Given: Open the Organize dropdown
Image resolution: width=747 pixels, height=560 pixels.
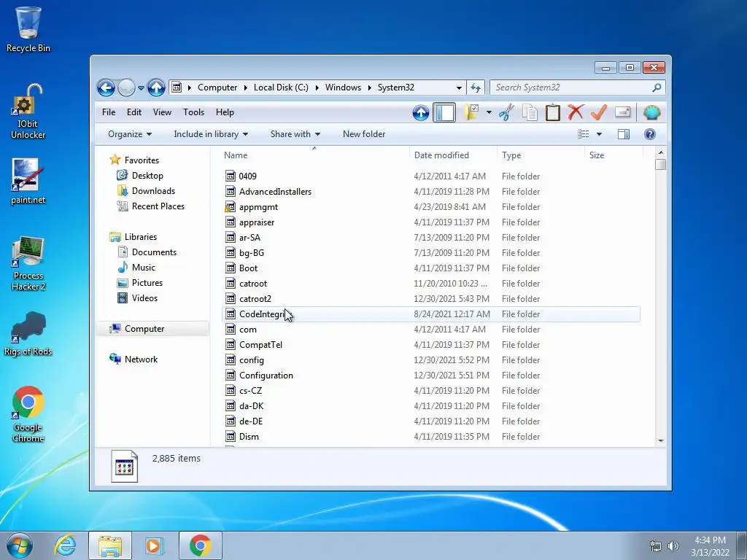Looking at the screenshot, I should coord(130,134).
